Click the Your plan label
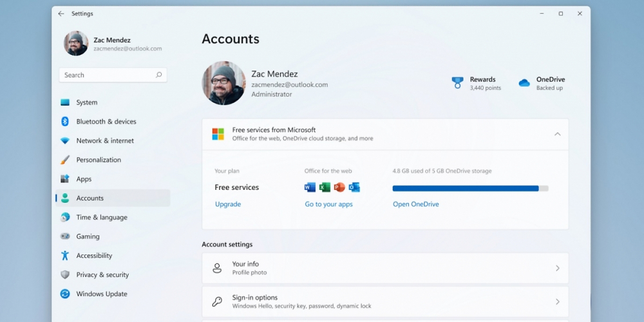Viewport: 644px width, 322px height. 227,171
